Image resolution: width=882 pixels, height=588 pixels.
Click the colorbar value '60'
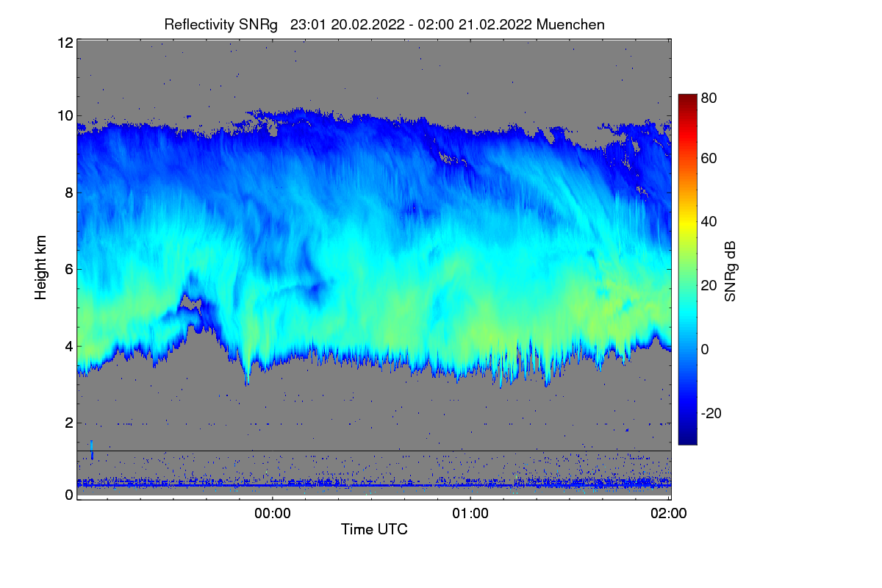[x=709, y=158]
